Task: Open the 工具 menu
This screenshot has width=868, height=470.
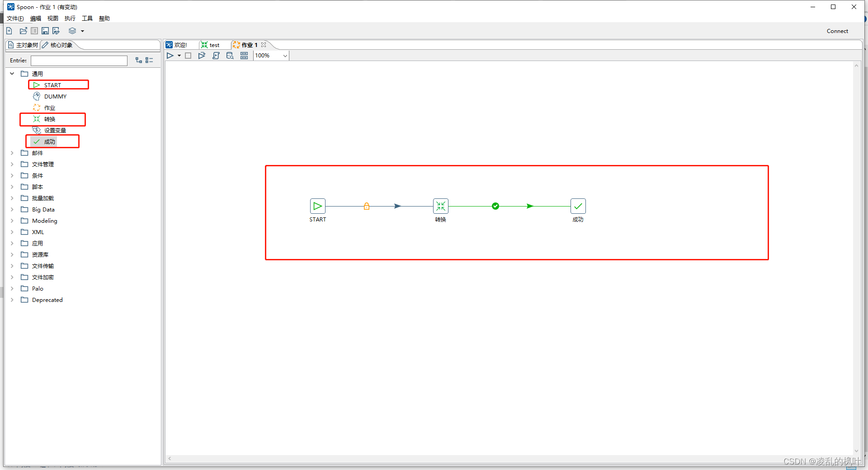Action: 87,19
